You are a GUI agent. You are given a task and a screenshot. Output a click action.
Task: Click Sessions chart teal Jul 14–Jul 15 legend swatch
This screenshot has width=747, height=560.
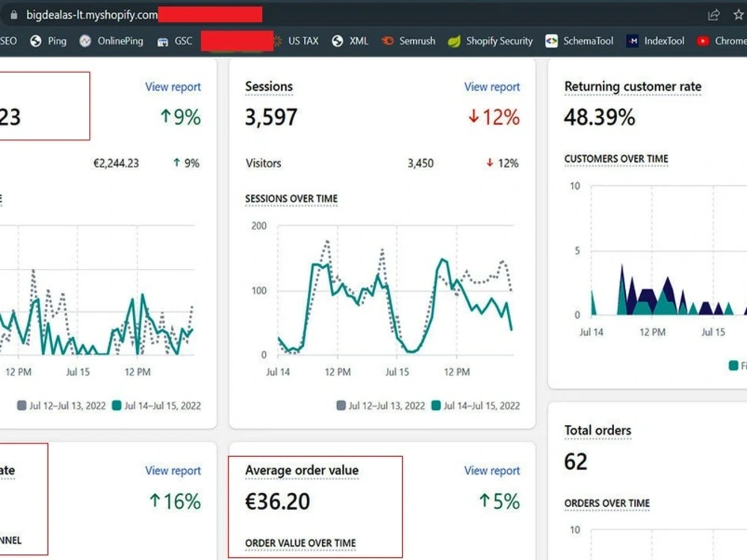tap(436, 405)
